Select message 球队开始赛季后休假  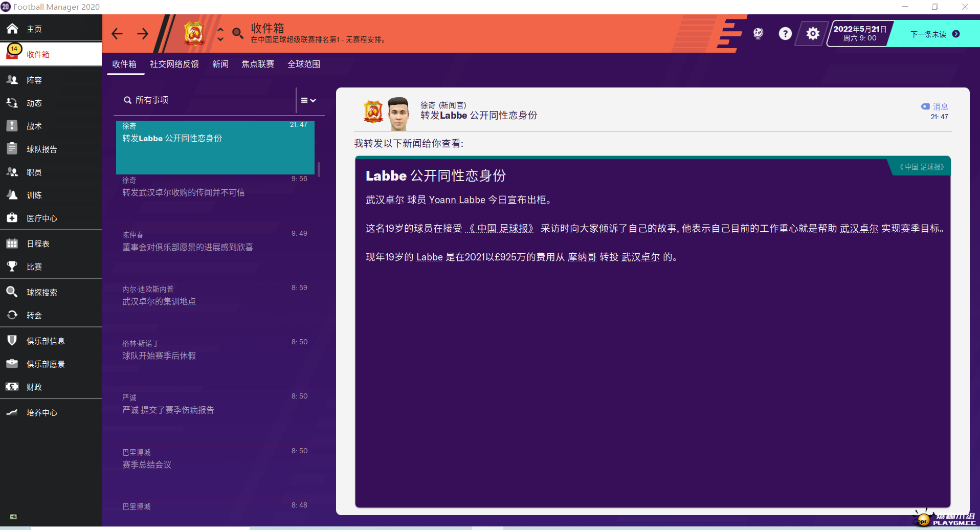click(215, 365)
